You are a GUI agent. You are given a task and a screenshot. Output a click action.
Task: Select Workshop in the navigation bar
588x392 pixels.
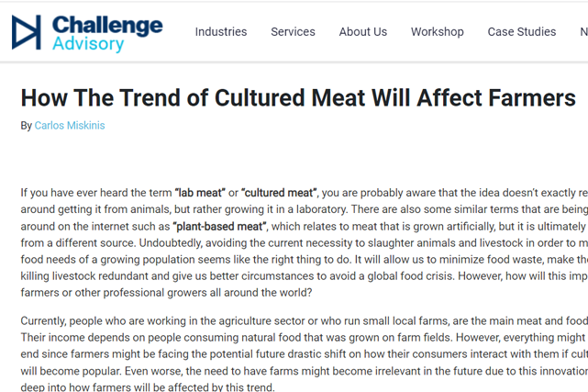[437, 31]
